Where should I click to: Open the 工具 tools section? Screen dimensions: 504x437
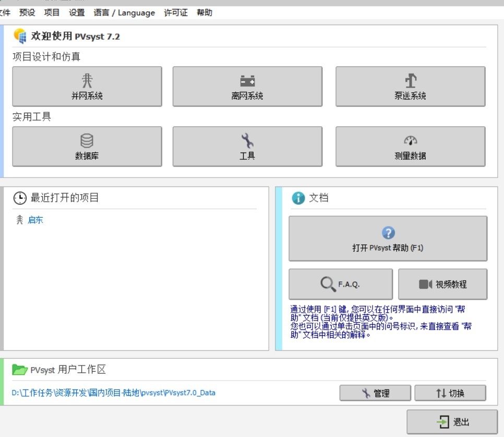point(247,146)
